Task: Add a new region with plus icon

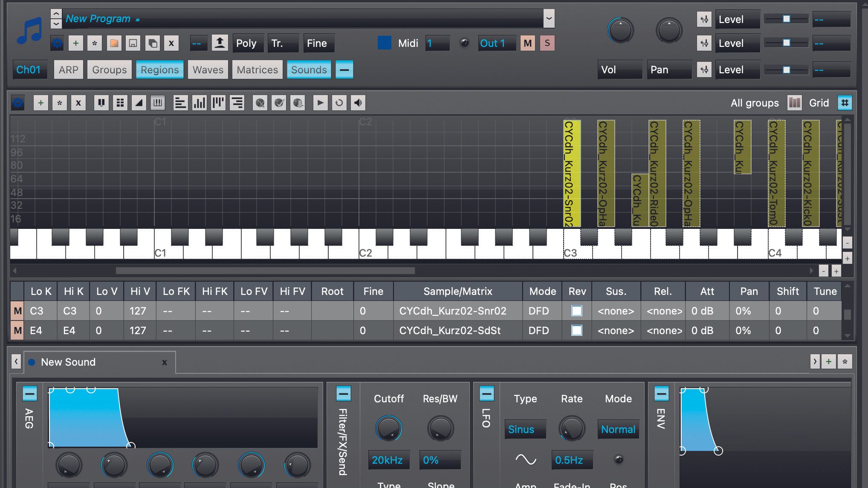Action: [x=41, y=103]
